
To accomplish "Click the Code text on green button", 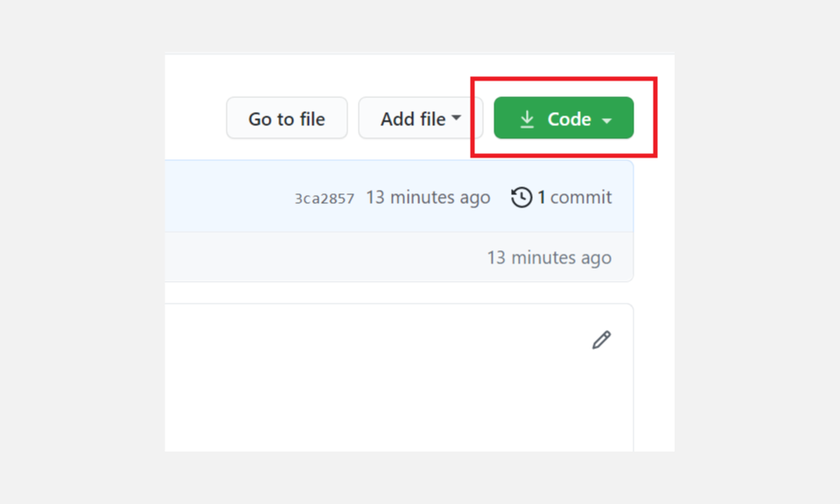I will pyautogui.click(x=569, y=119).
